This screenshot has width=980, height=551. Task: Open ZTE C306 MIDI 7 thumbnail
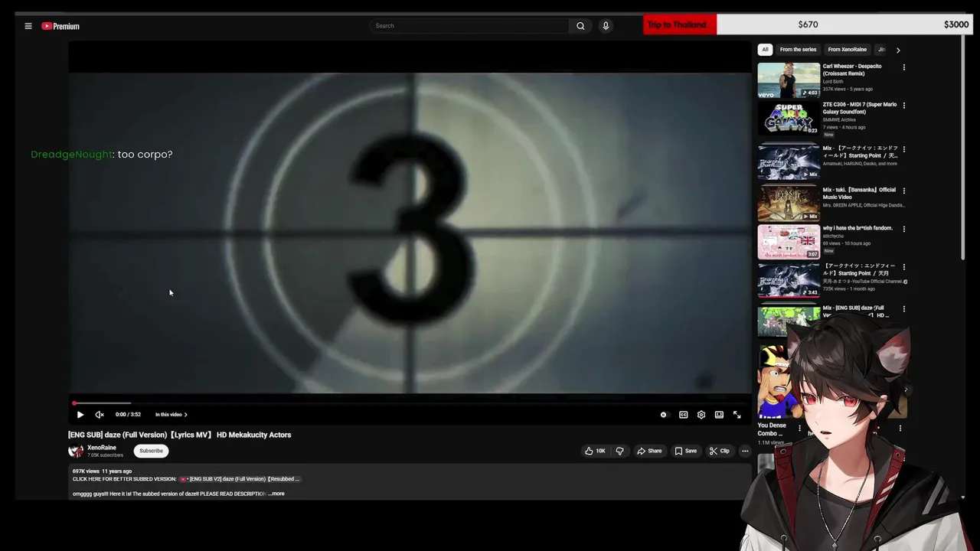(789, 119)
